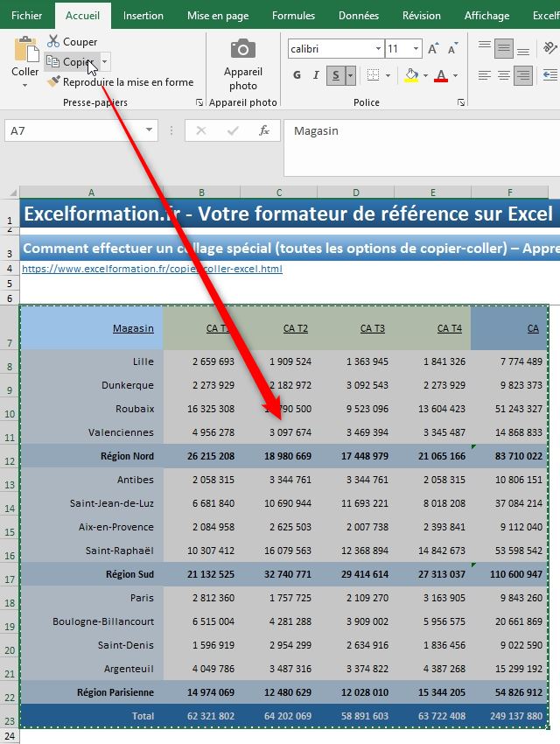Select the Région Nord cell

[x=91, y=456]
